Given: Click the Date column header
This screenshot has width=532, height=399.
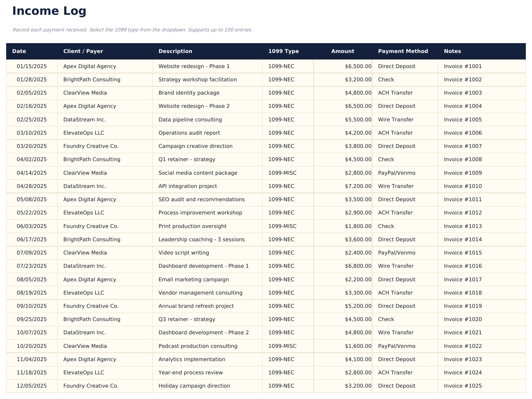Looking at the screenshot, I should 19,51.
